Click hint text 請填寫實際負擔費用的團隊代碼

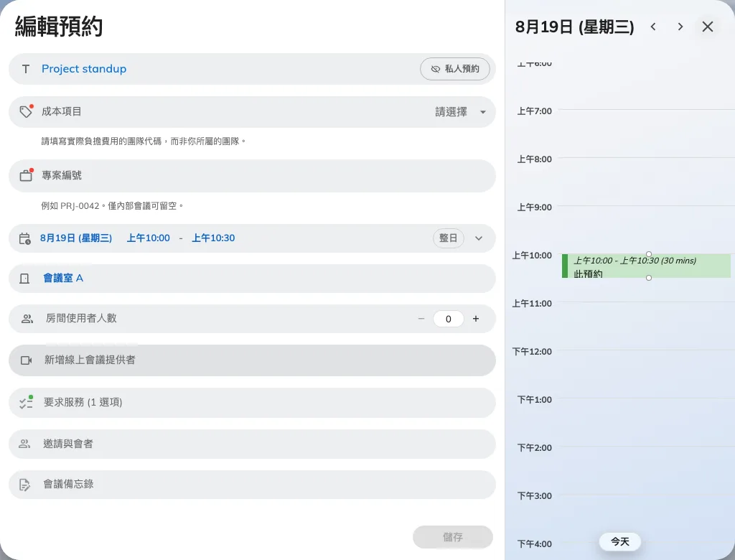[x=144, y=141]
